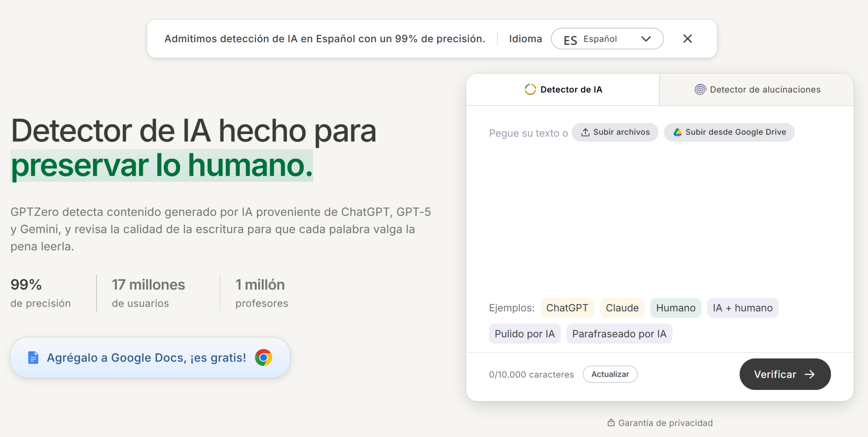
Task: Load the ChatGPT example text
Action: pyautogui.click(x=567, y=308)
